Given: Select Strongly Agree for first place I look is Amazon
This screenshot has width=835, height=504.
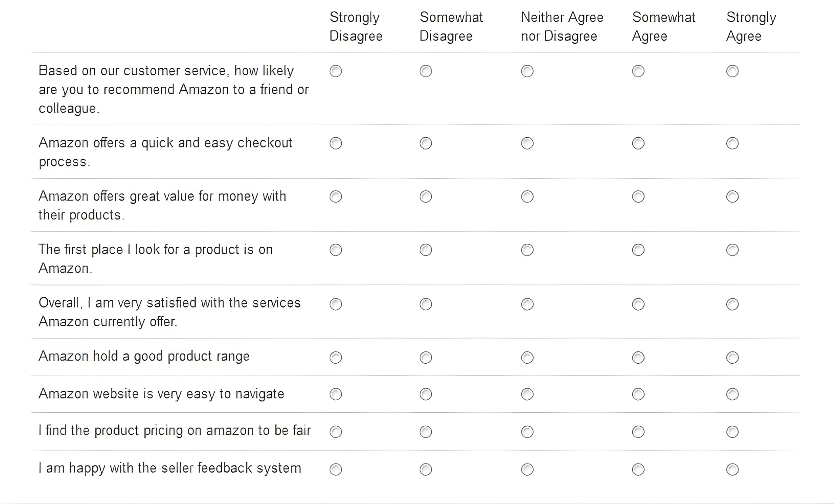Looking at the screenshot, I should [732, 250].
